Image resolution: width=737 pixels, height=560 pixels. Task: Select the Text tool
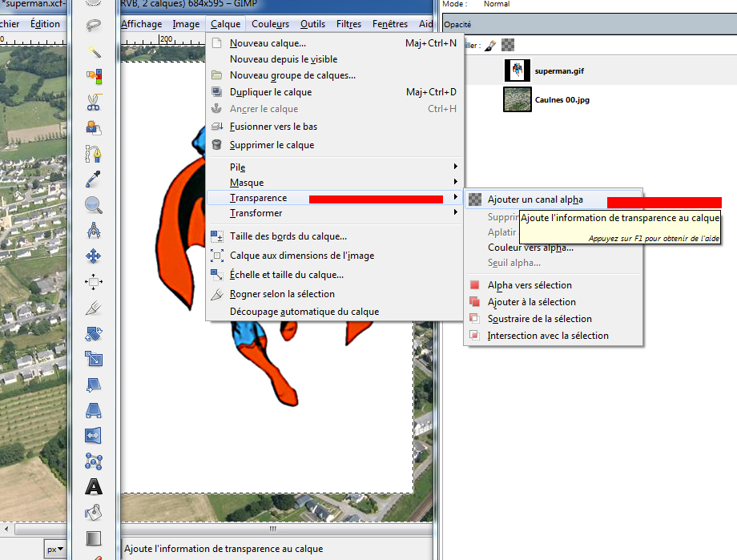tap(94, 487)
